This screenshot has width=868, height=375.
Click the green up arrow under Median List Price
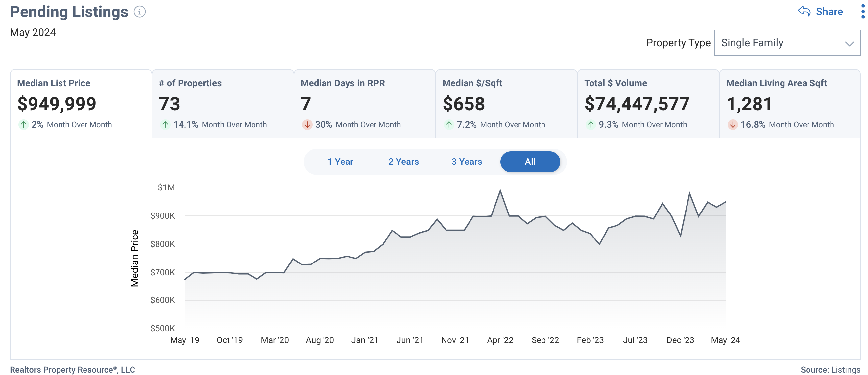[23, 124]
